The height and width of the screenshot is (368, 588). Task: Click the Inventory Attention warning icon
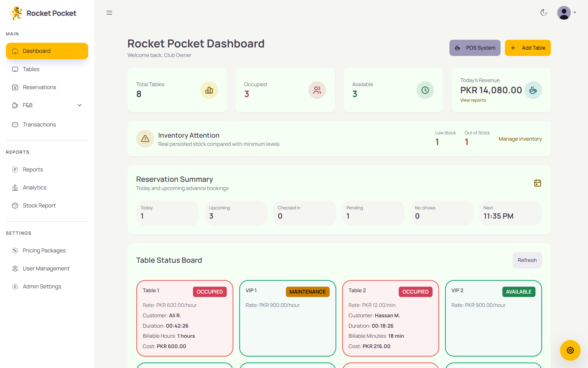pos(145,139)
